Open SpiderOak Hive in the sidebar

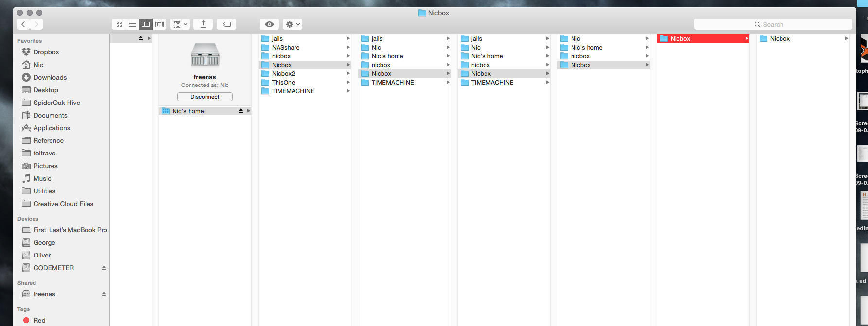(x=56, y=103)
